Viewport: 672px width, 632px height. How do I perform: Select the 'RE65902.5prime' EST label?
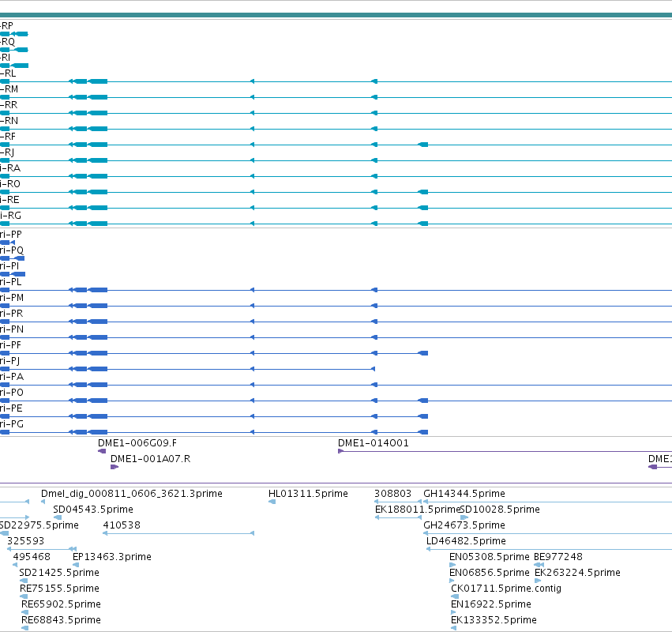(x=62, y=604)
